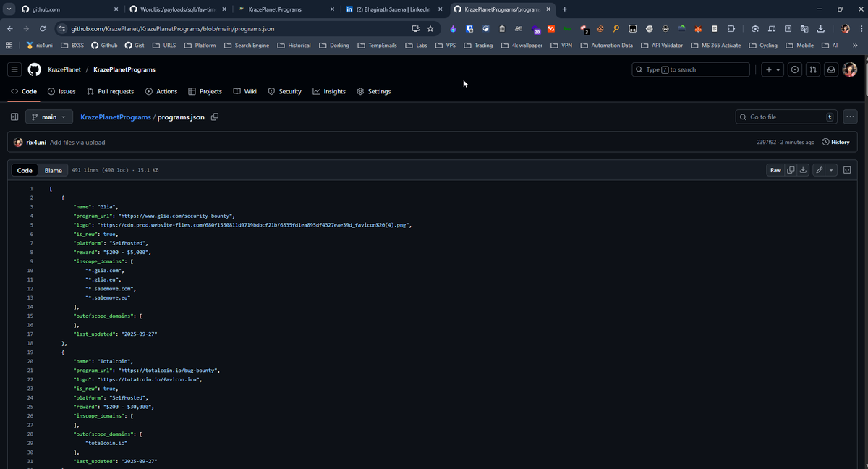
Task: Open the Security repository tab
Action: coord(284,92)
